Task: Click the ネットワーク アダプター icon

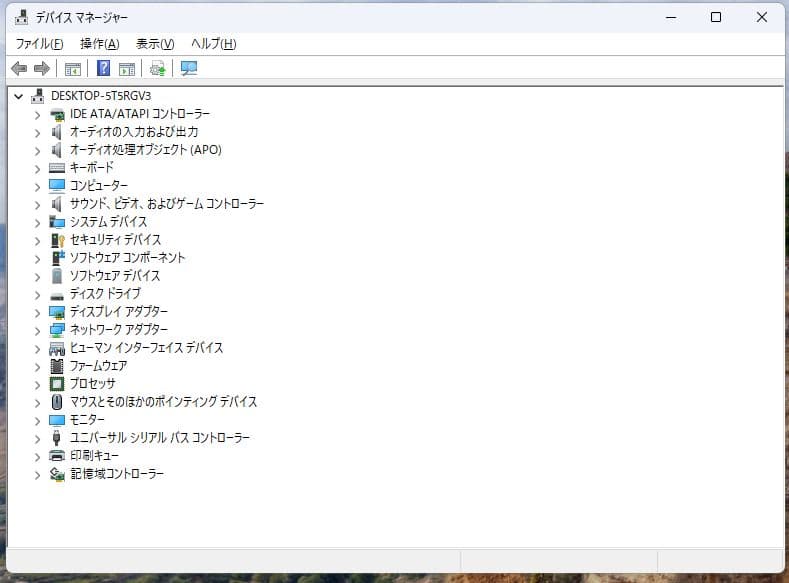Action: (x=57, y=330)
